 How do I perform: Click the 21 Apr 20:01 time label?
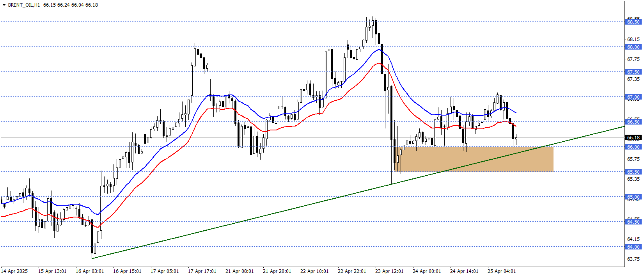(x=277, y=271)
